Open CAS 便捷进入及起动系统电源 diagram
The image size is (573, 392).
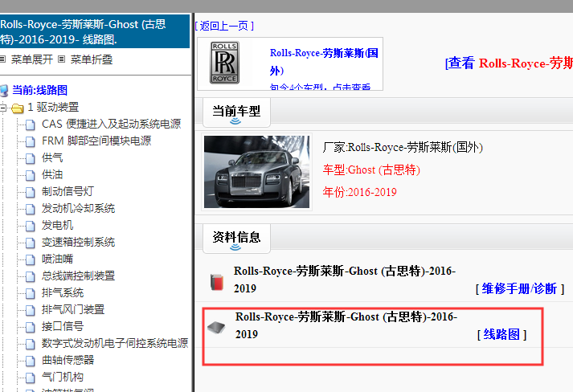[112, 125]
